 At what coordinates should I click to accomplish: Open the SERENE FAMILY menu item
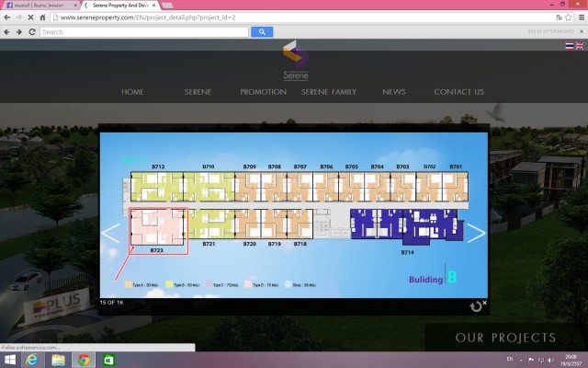point(329,92)
